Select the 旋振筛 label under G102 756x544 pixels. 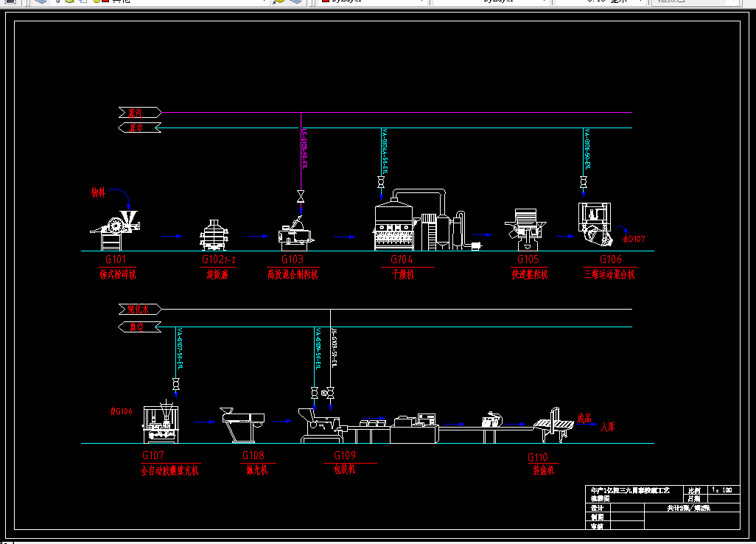217,274
